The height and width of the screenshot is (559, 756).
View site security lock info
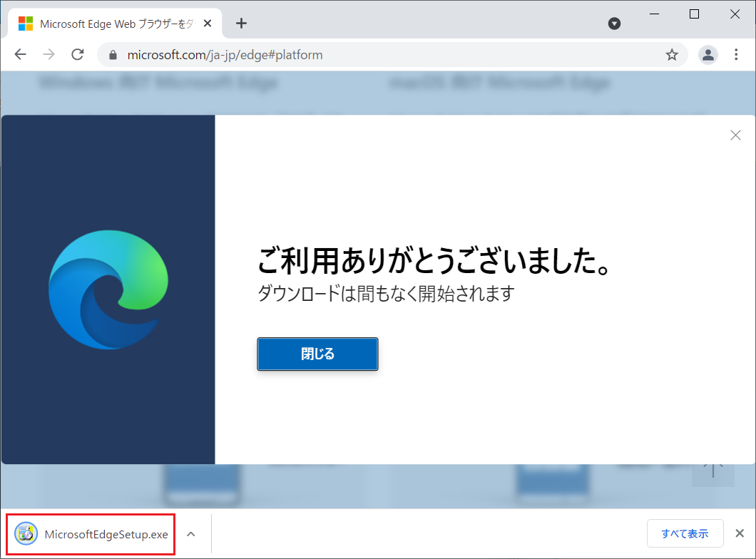(x=113, y=55)
